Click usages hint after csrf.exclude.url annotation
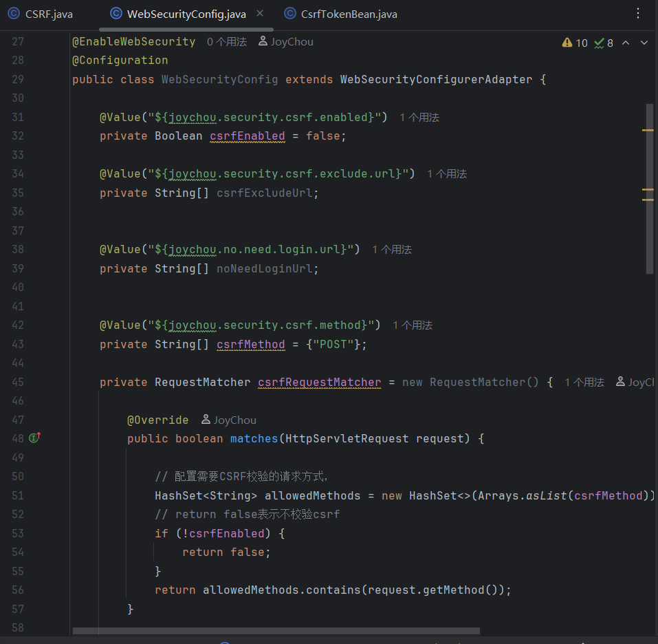 pyautogui.click(x=447, y=174)
